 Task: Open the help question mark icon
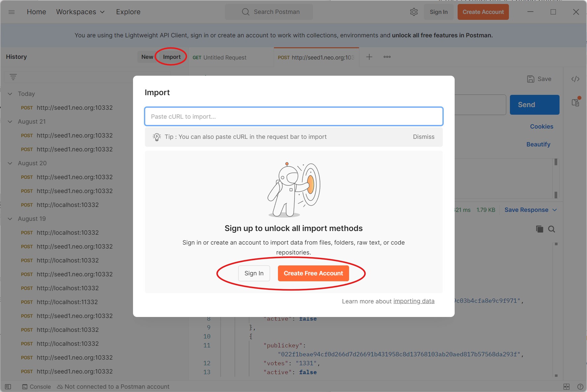580,387
